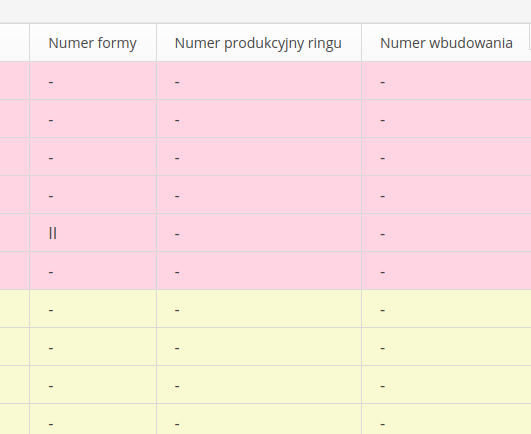Select the "II" cell under Numer formy
Screen dimensions: 531x434
[x=93, y=233]
